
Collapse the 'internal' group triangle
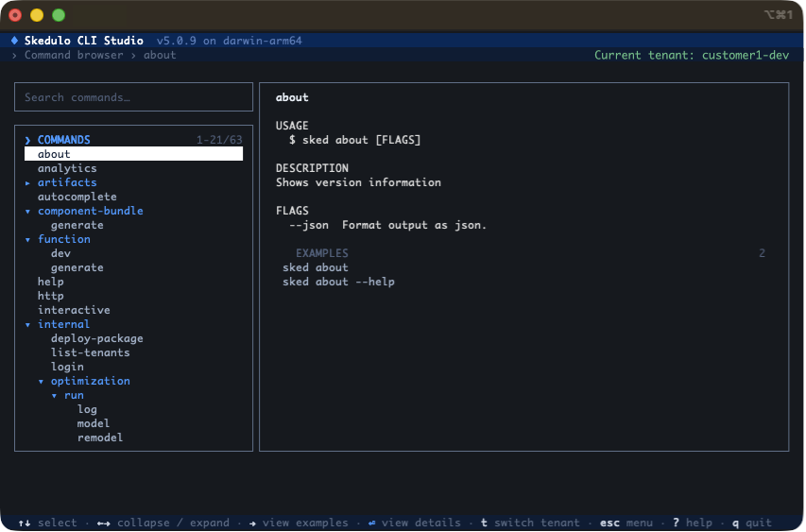27,325
